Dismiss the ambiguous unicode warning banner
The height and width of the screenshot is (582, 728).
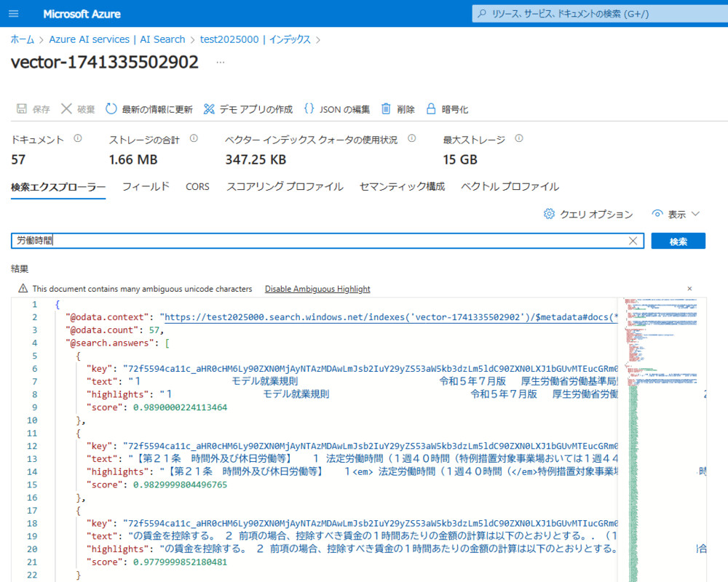point(689,289)
